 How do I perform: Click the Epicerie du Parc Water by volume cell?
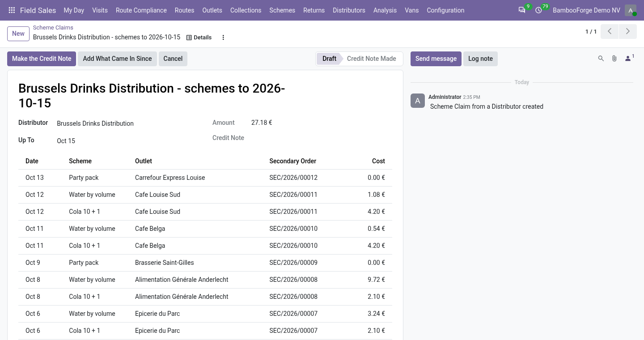click(x=98, y=314)
